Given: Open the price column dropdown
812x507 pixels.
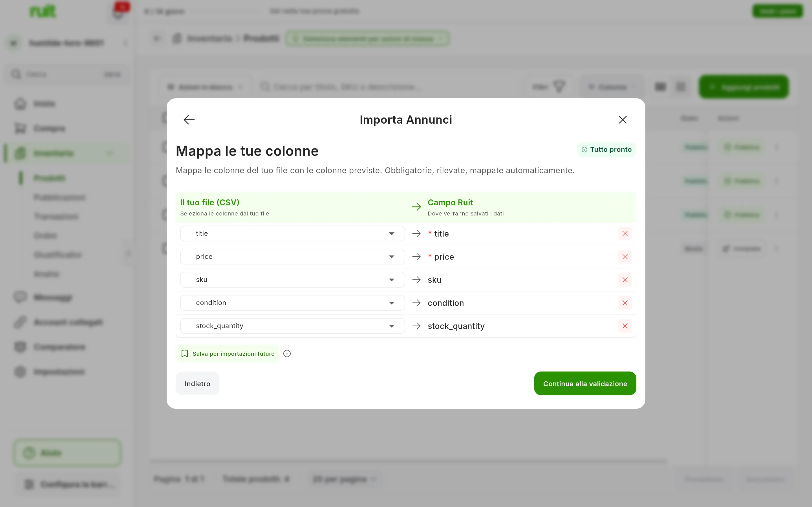Looking at the screenshot, I should 292,257.
